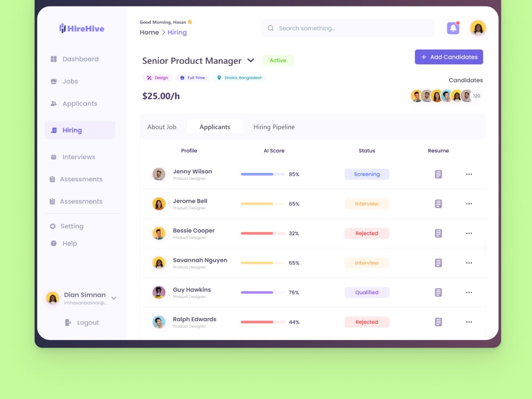
Task: Click the search magnifier icon
Action: (x=270, y=28)
